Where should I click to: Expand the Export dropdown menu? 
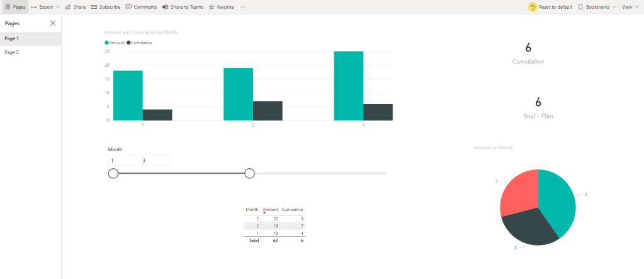pos(58,7)
